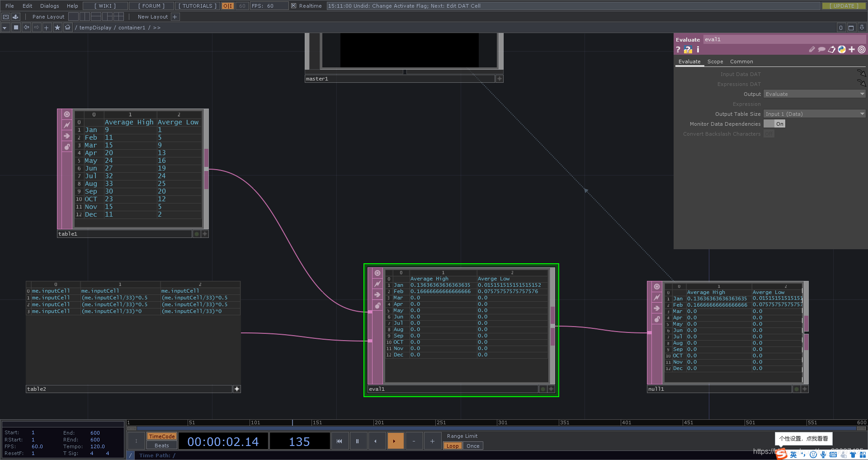Open the operator help question mark icon
868x460 pixels.
point(678,50)
